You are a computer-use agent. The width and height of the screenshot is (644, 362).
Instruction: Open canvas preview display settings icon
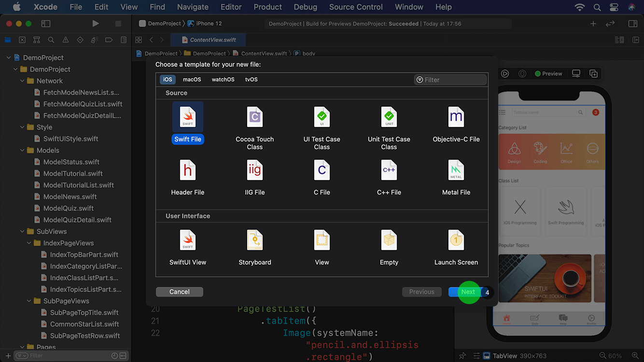[576, 73]
